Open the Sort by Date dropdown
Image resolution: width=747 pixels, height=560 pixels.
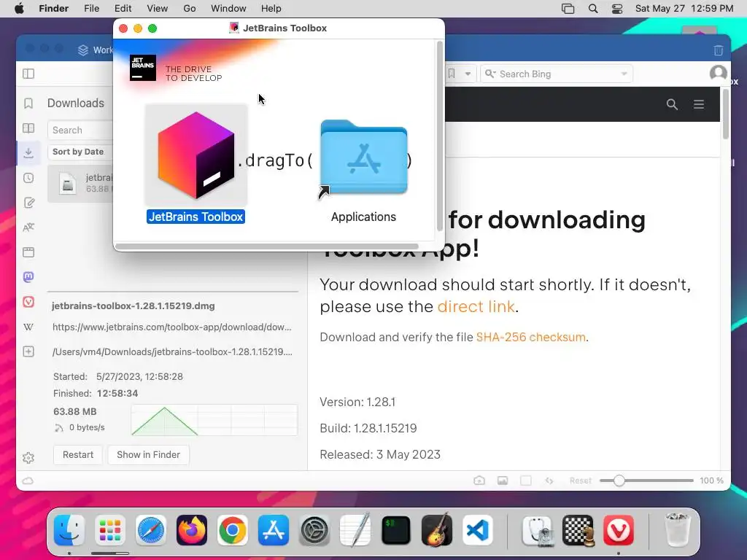80,152
